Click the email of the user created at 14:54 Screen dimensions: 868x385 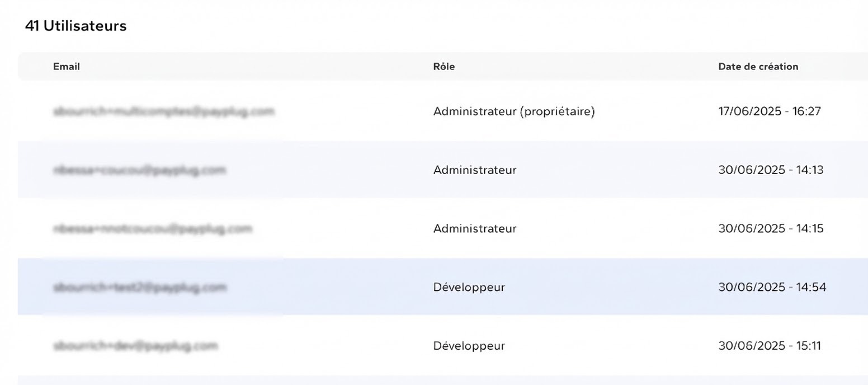(x=140, y=288)
